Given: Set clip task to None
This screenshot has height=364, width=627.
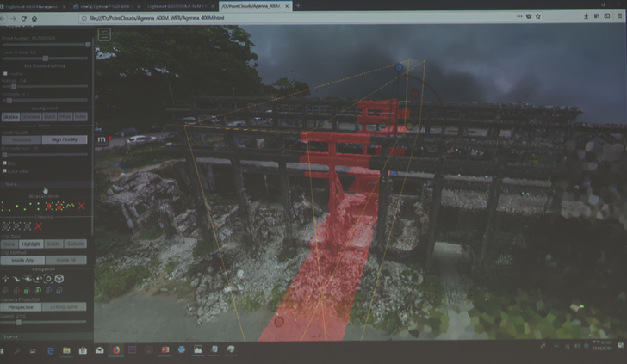Looking at the screenshot, I should pos(9,244).
